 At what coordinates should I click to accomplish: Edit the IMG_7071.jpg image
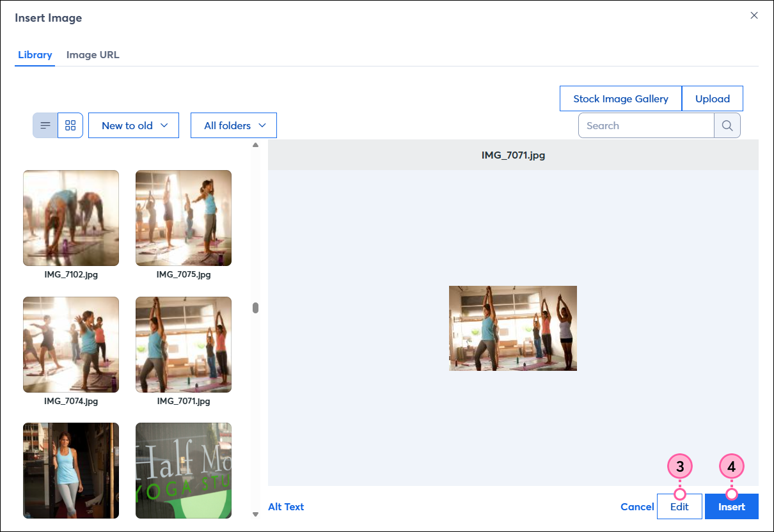click(679, 506)
